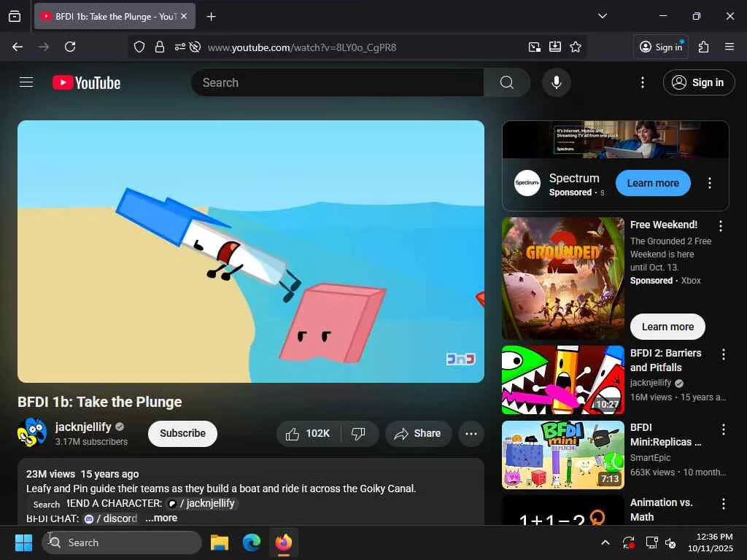Reload the current page
747x560 pixels.
70,47
